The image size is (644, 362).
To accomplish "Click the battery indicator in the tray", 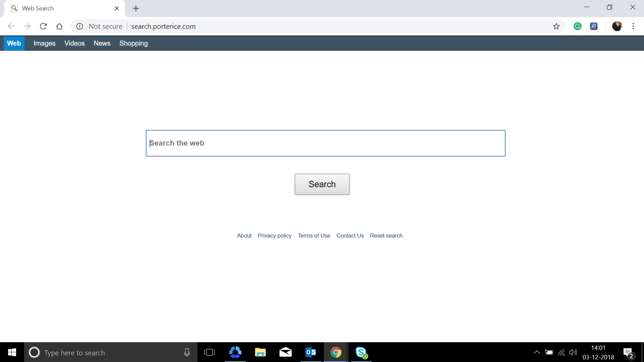I will 549,352.
